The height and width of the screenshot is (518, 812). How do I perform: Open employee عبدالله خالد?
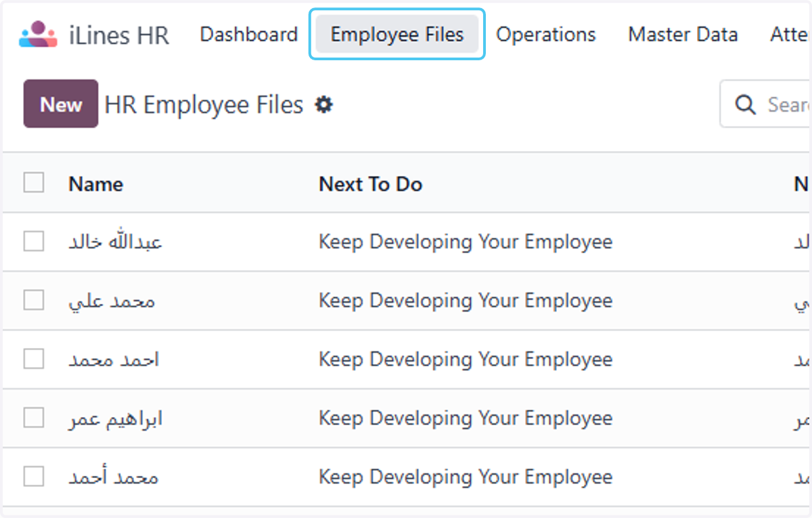(x=116, y=242)
